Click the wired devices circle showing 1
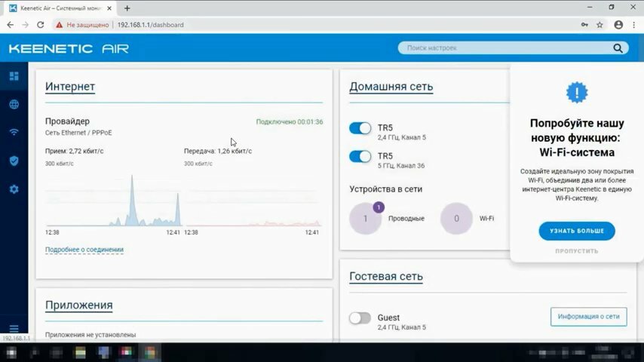The image size is (644, 362). (x=365, y=219)
